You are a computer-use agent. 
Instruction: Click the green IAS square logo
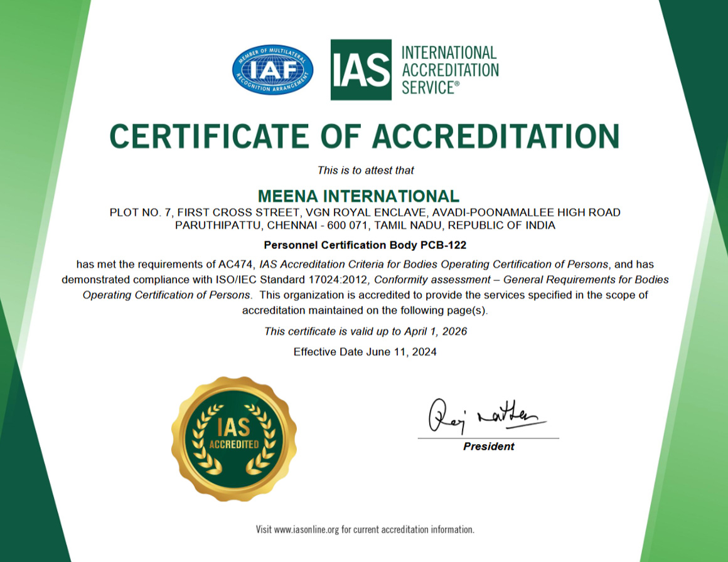361,70
